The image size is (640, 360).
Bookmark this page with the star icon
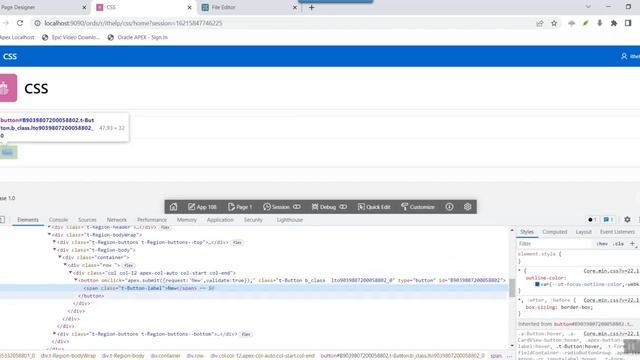tap(554, 23)
